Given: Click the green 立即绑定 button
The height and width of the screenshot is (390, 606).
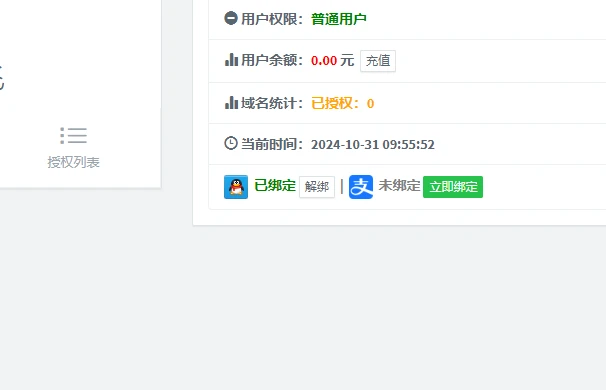Looking at the screenshot, I should (x=453, y=187).
